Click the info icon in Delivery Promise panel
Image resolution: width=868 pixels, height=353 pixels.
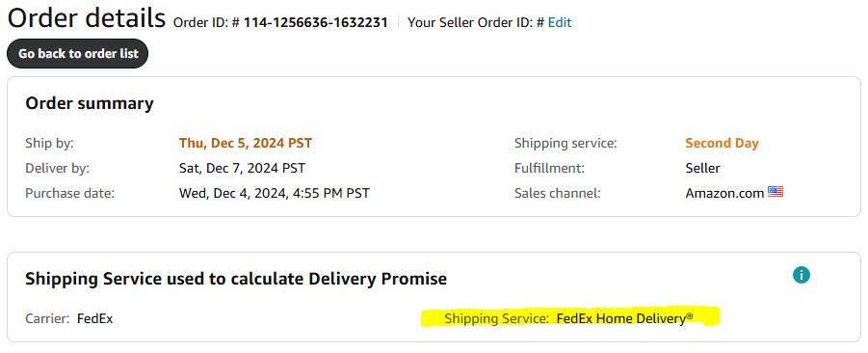(x=801, y=275)
